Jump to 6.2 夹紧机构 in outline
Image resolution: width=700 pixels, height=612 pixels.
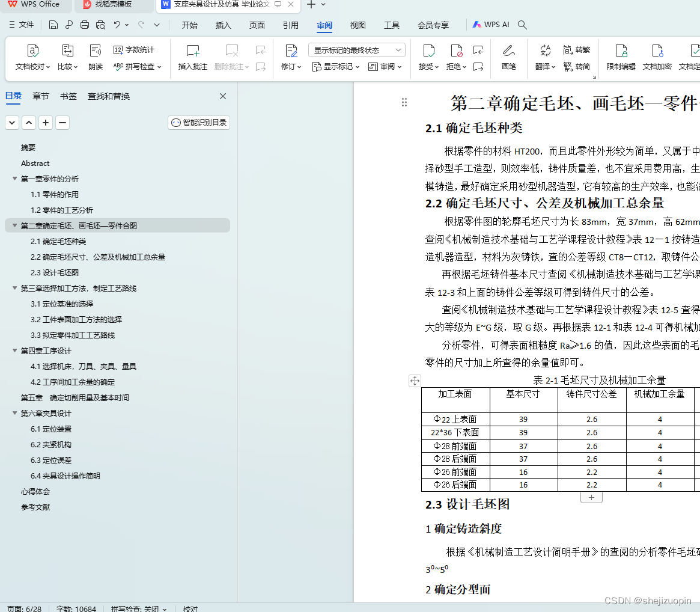point(51,444)
